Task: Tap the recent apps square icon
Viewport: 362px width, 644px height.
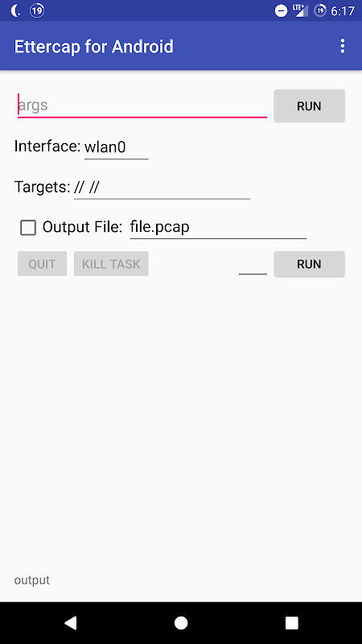Action: pyautogui.click(x=292, y=622)
